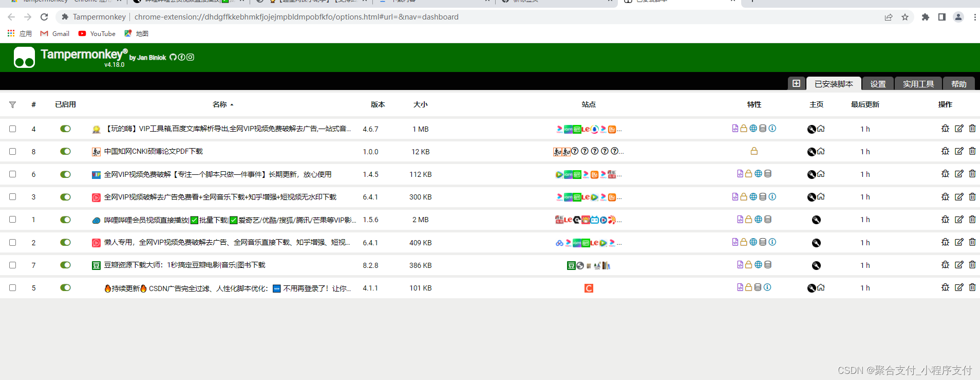Image resolution: width=980 pixels, height=380 pixels.
Task: Sort by the size column header
Action: point(421,104)
